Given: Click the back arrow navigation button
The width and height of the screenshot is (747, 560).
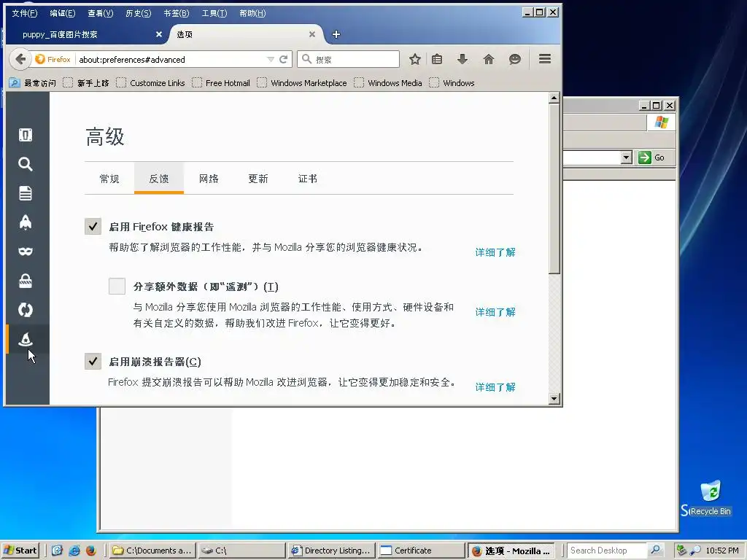Looking at the screenshot, I should click(20, 59).
